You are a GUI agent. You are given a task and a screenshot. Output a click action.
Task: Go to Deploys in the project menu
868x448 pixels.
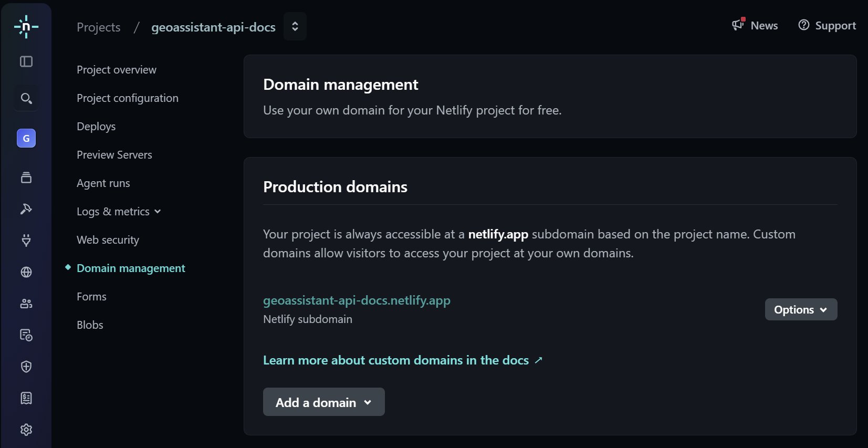tap(96, 127)
